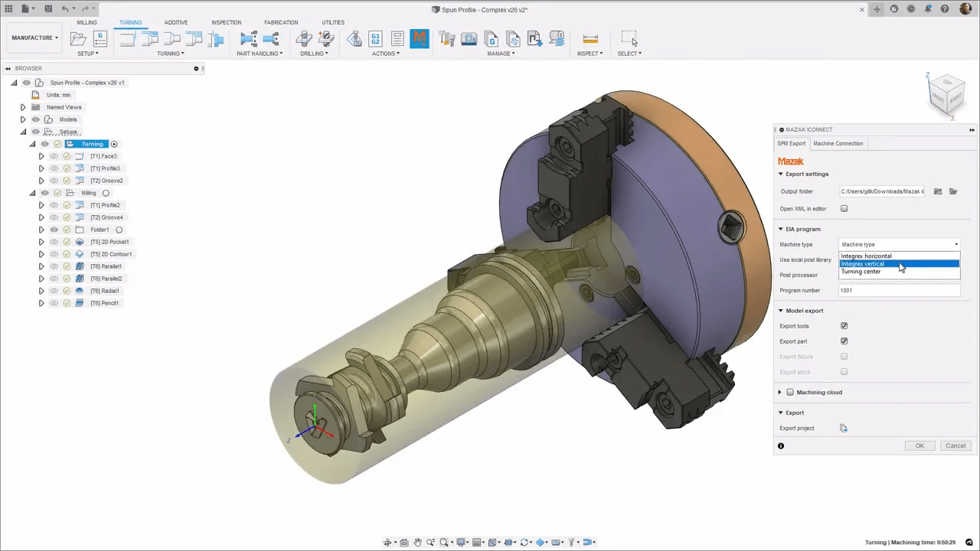Select the Post Process G1G2 action icon
Viewport: 980px width, 551px height.
[x=375, y=38]
